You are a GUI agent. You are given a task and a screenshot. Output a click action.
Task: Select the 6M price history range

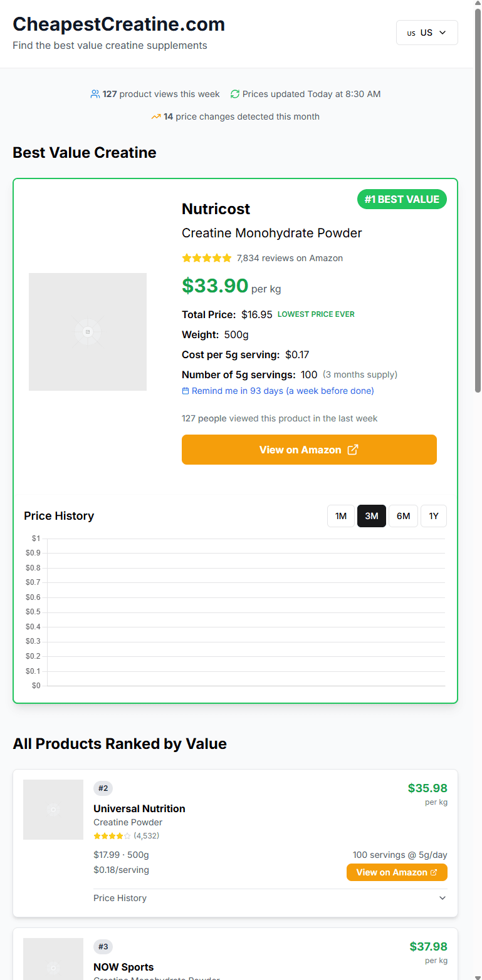[403, 515]
